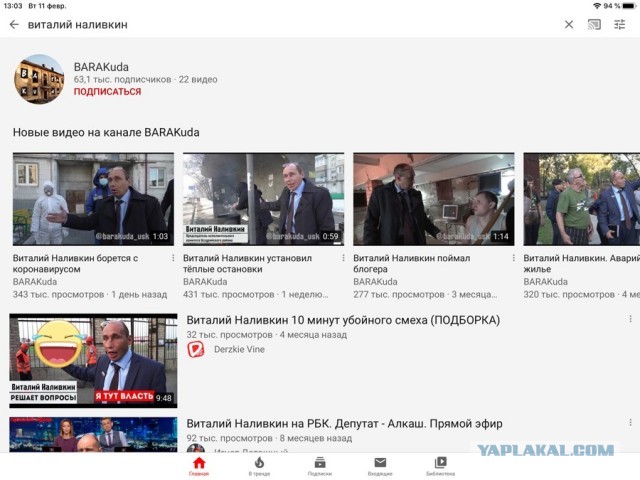Open title 'Виталий Наливкин на РБК. Депутат - Алкаш'
640x480 pixels.
point(344,424)
